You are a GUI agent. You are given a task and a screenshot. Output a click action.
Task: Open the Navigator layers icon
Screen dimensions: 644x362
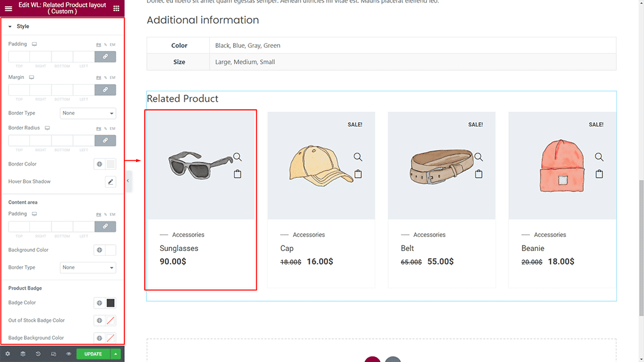pos(23,354)
